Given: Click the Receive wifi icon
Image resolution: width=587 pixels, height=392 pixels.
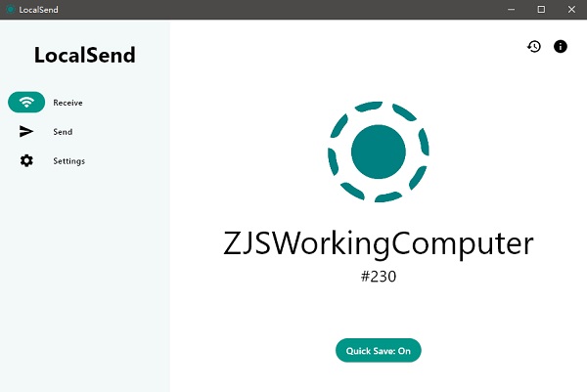Looking at the screenshot, I should (x=26, y=102).
